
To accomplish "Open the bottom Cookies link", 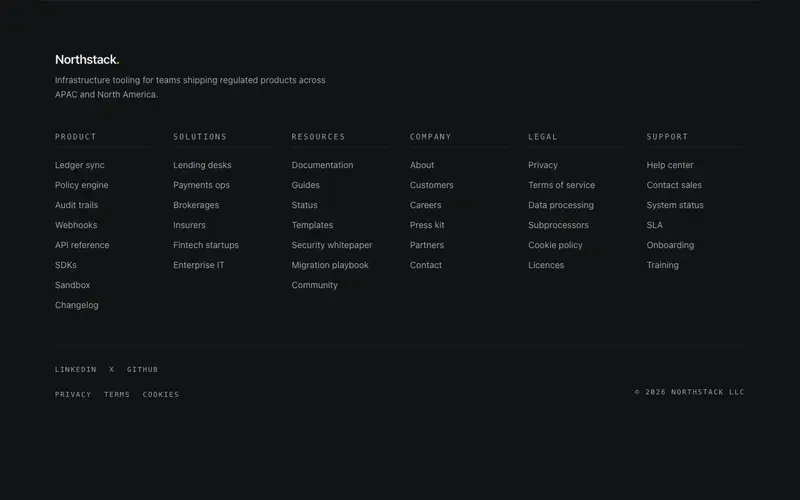I will coord(161,394).
